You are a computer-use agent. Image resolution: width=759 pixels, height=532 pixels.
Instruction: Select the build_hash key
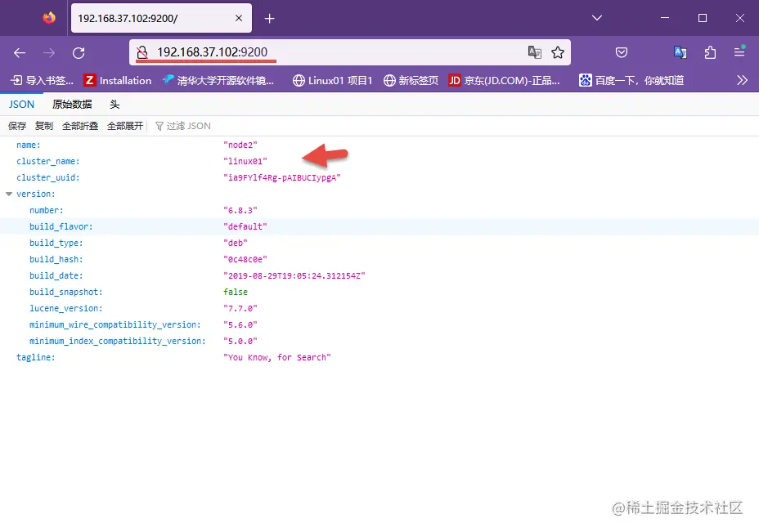point(56,259)
